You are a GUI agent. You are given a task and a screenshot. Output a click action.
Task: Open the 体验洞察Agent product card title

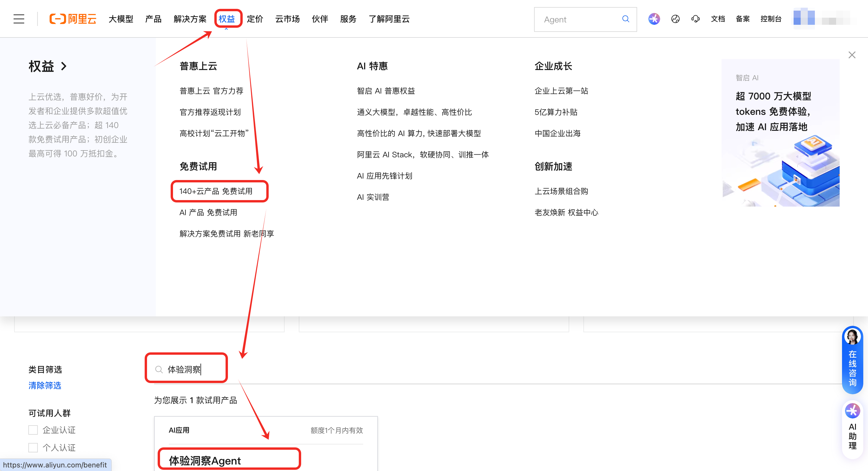pos(205,460)
